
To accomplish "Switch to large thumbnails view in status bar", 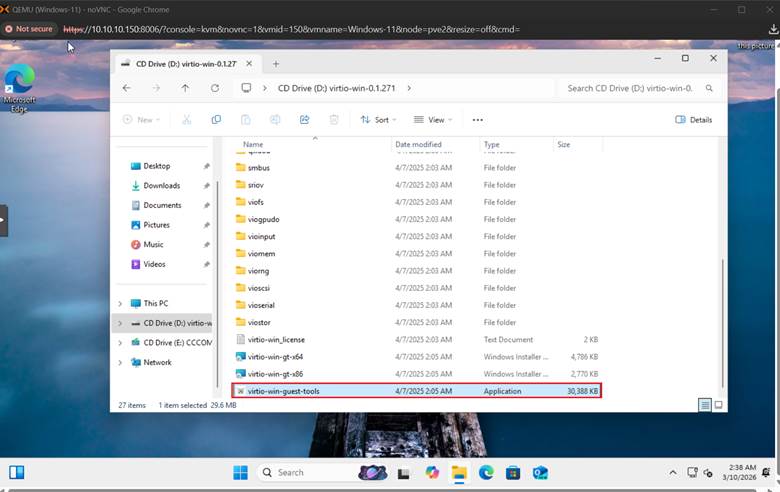I will (x=718, y=405).
